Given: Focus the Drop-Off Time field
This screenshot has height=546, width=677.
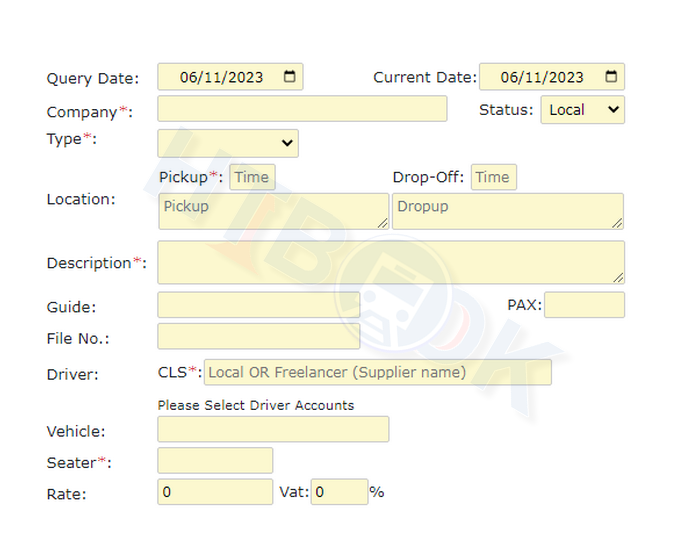Looking at the screenshot, I should click(493, 177).
